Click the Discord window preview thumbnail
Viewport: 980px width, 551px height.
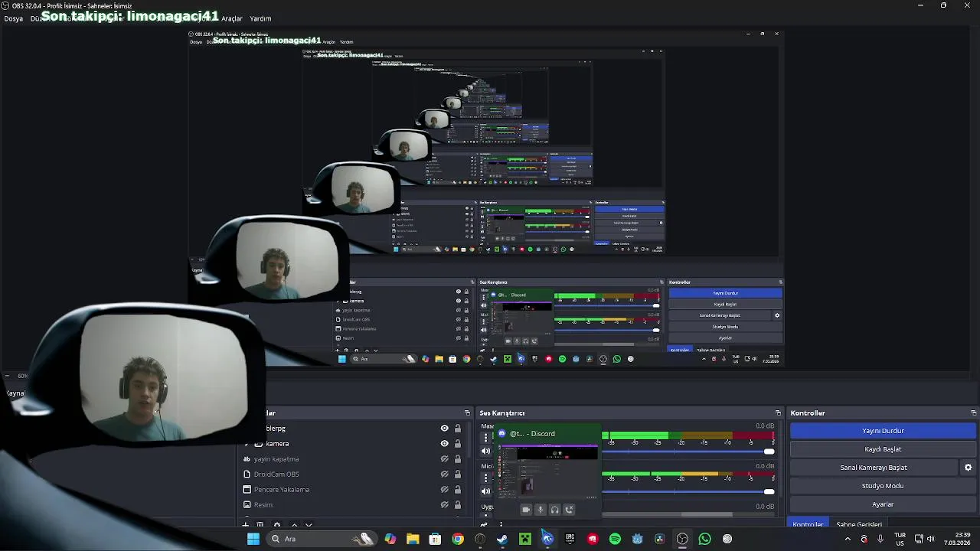pos(547,471)
